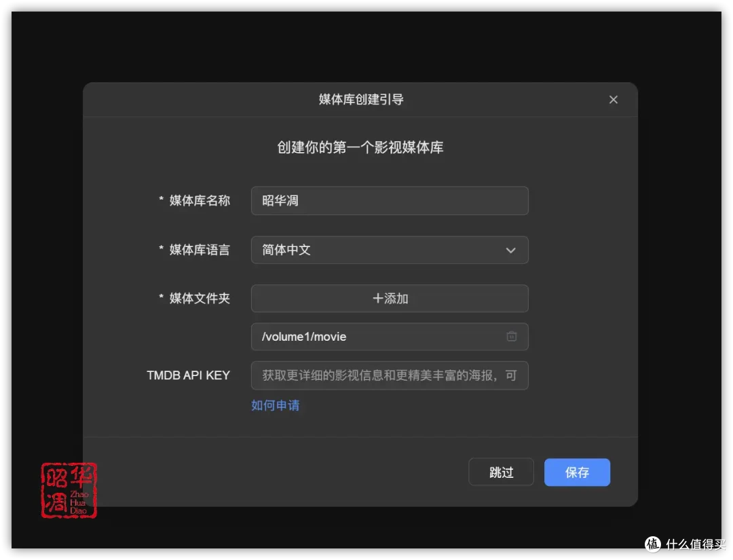The height and width of the screenshot is (560, 733).
Task: Delete the /volume1/movie folder entry
Action: tap(512, 336)
